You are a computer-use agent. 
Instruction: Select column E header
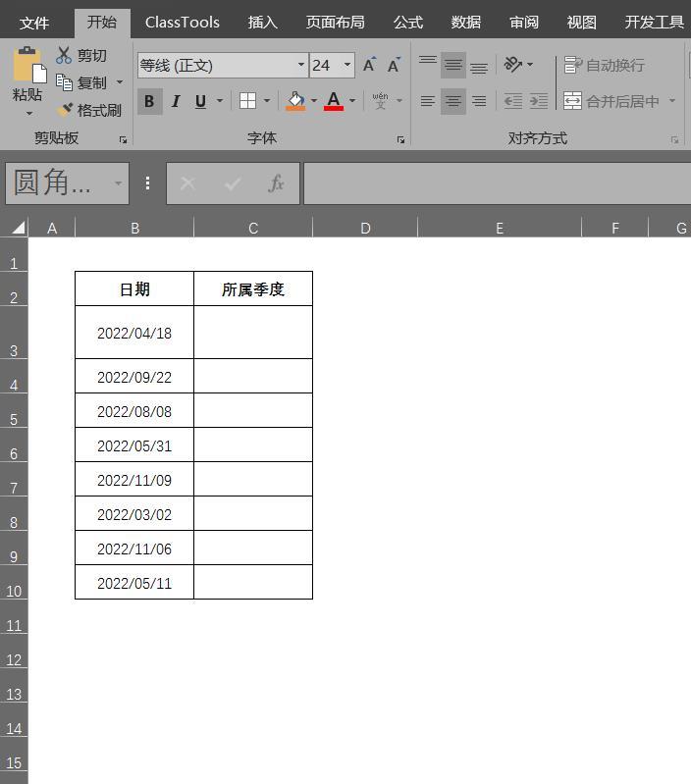[499, 228]
